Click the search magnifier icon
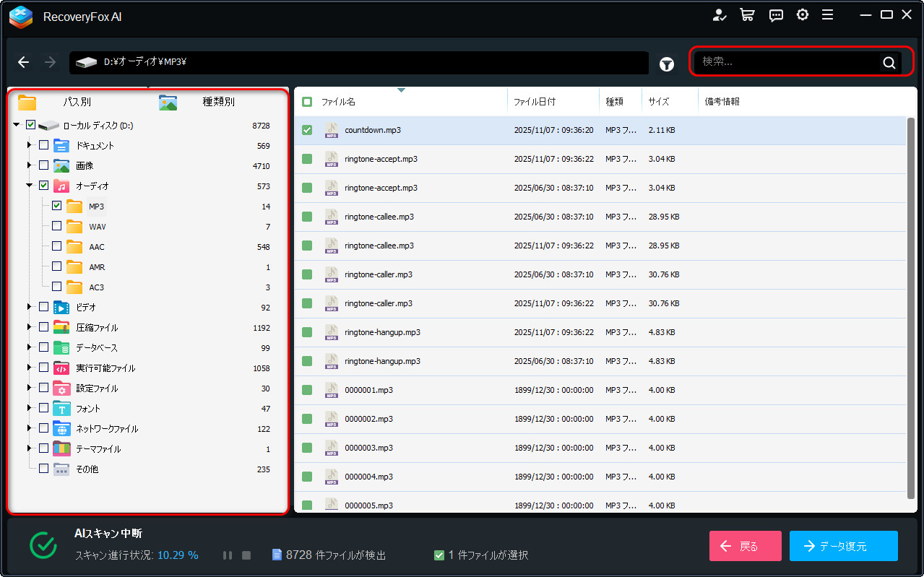 pos(889,63)
